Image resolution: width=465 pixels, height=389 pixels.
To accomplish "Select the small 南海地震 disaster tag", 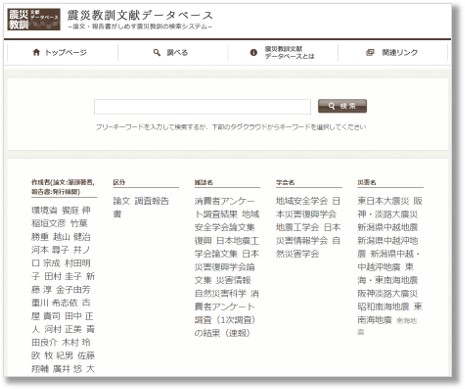I will coord(387,326).
